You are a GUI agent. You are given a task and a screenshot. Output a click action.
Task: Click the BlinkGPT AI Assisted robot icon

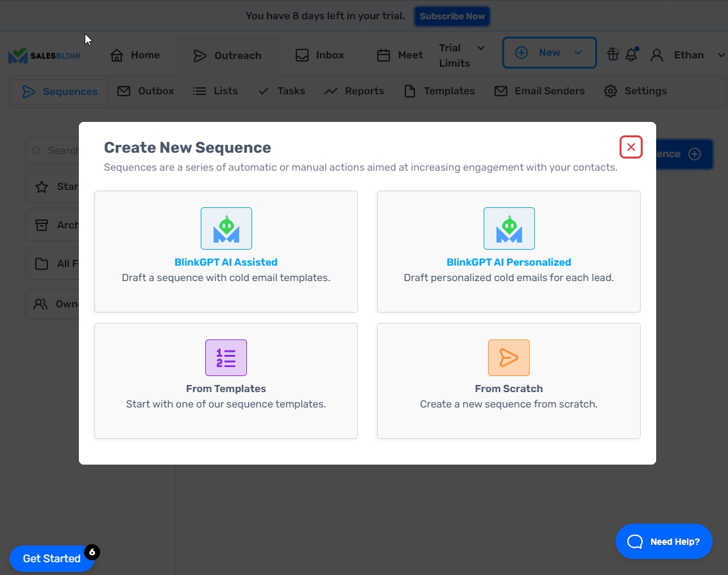(226, 228)
